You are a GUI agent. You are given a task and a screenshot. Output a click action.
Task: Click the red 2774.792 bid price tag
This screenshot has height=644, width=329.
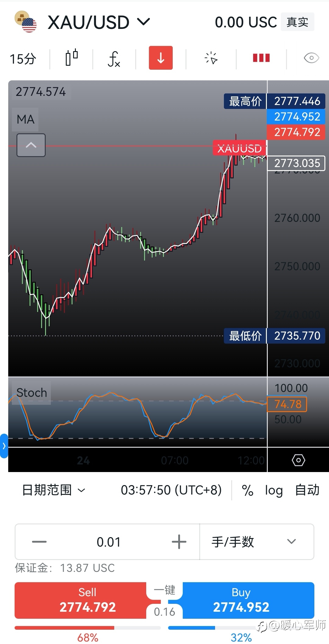click(296, 132)
